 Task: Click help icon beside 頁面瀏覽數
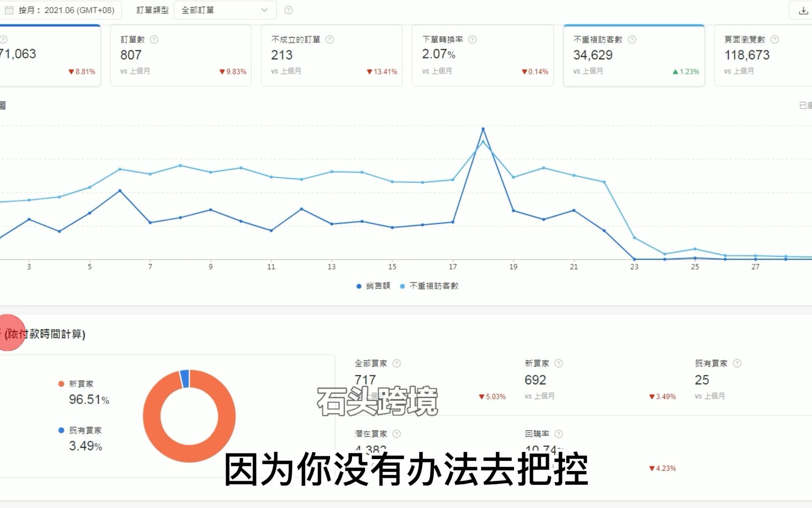775,40
